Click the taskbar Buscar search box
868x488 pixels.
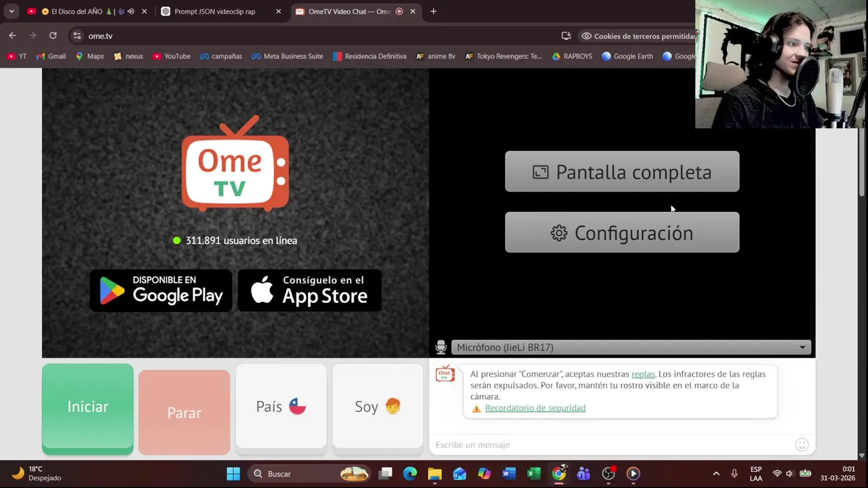tap(309, 474)
